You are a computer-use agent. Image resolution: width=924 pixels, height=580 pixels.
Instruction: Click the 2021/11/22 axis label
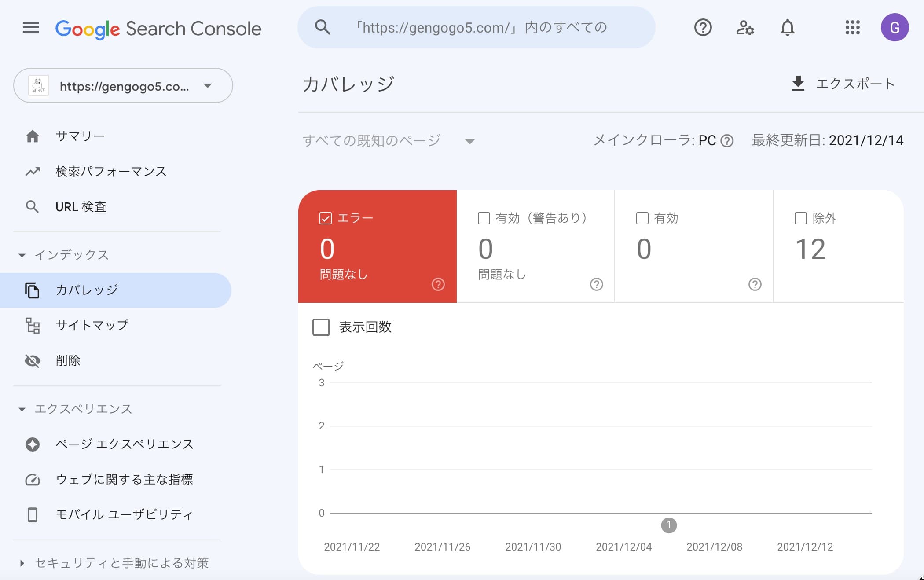[352, 547]
